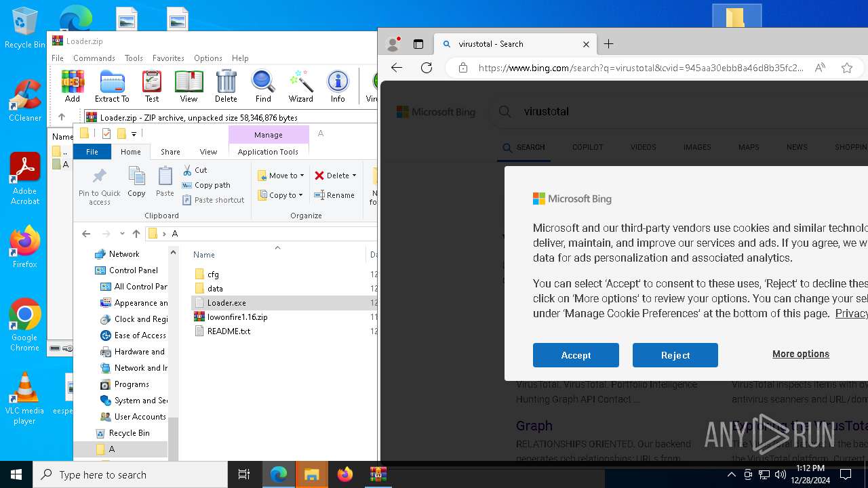
Task: Select Programs in navigation pane
Action: coord(132,384)
